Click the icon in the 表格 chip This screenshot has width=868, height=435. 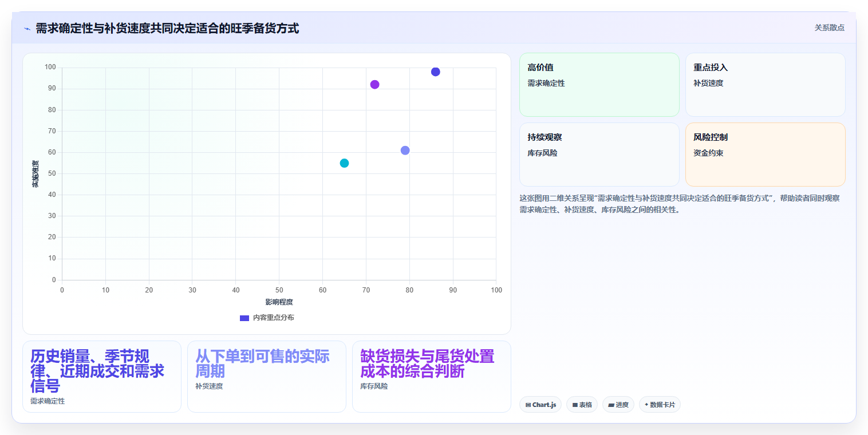click(x=575, y=405)
